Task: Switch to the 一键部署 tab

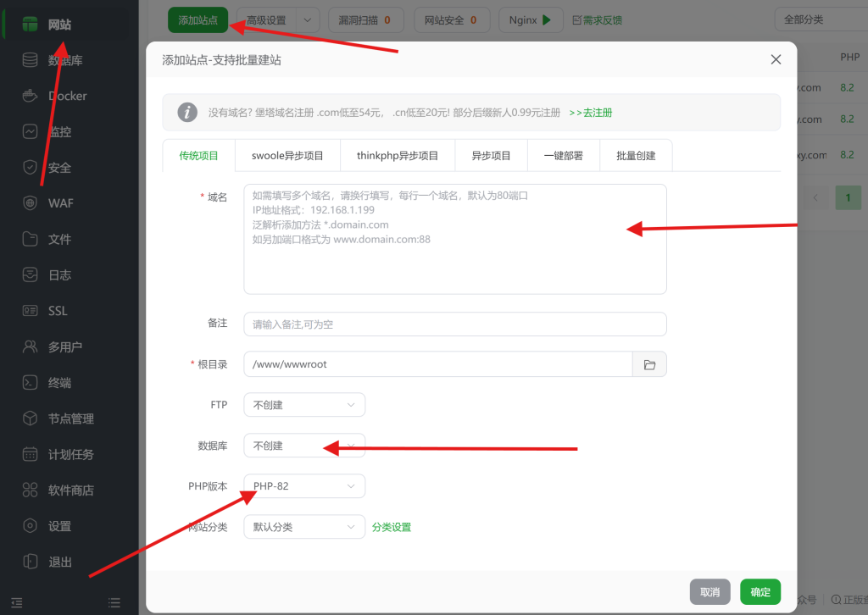Action: [x=563, y=155]
